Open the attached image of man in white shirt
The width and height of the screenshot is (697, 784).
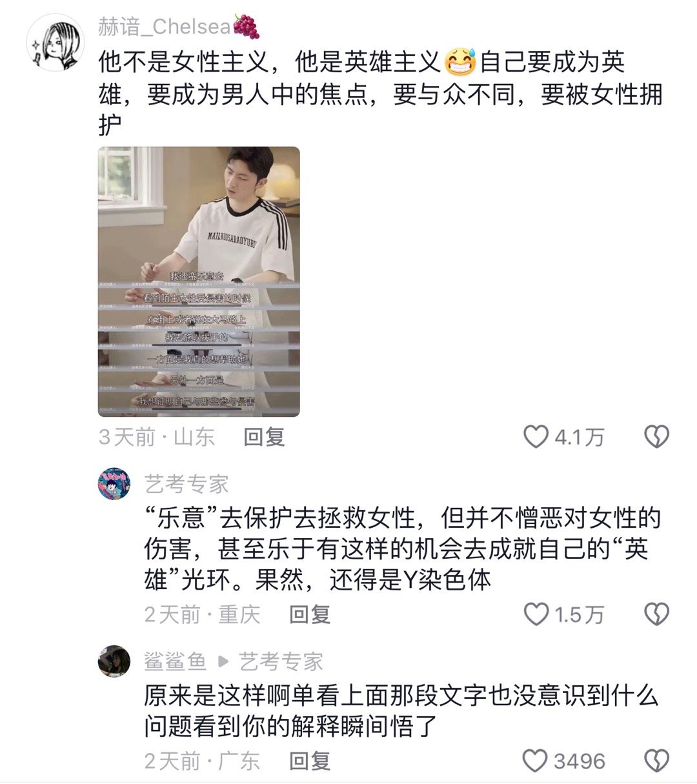(199, 282)
